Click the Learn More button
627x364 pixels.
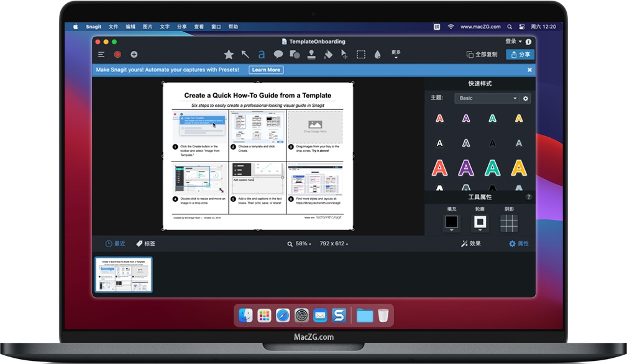tap(266, 70)
